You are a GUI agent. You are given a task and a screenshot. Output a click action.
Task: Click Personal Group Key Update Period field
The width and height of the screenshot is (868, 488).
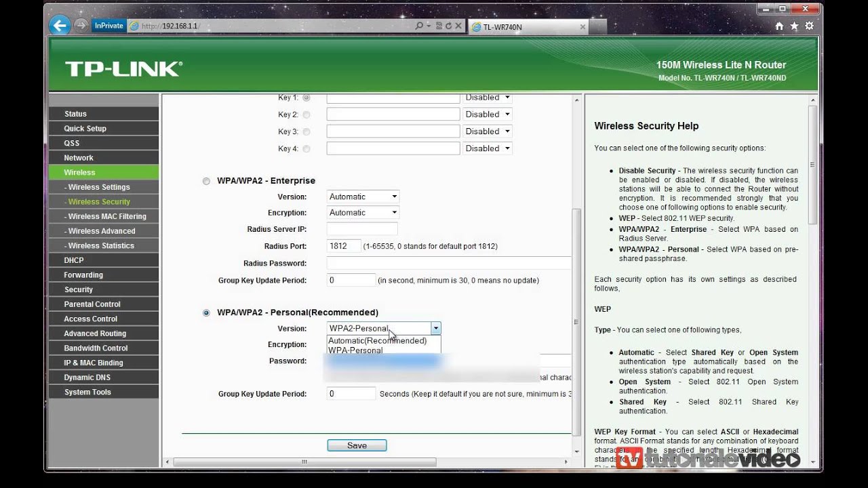tap(351, 393)
